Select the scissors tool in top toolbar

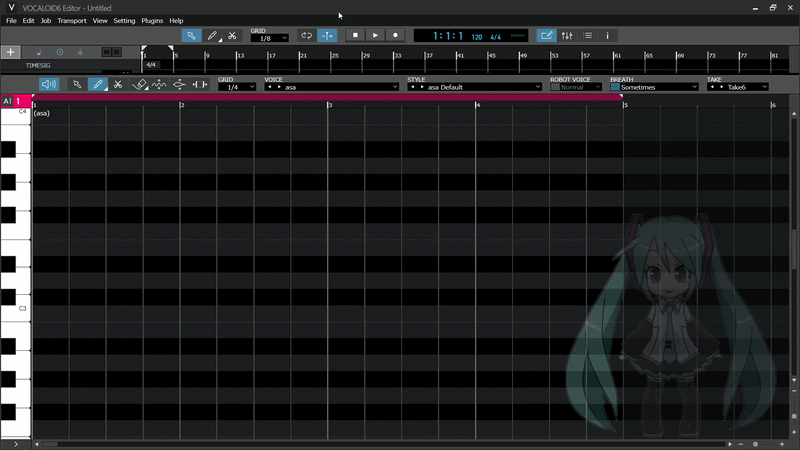pos(232,36)
